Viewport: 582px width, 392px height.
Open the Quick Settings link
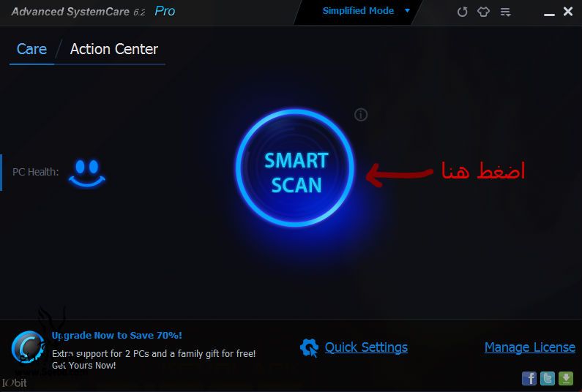(x=366, y=347)
